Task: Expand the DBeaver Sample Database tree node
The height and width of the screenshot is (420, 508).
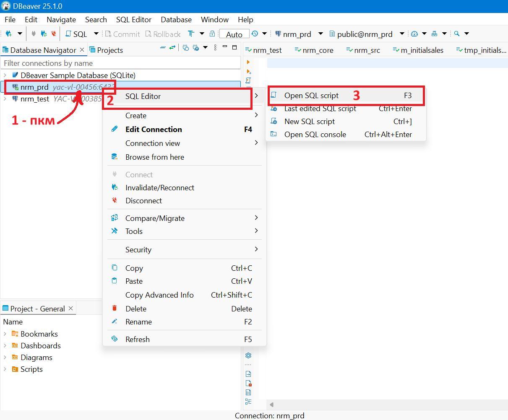Action: (x=5, y=75)
